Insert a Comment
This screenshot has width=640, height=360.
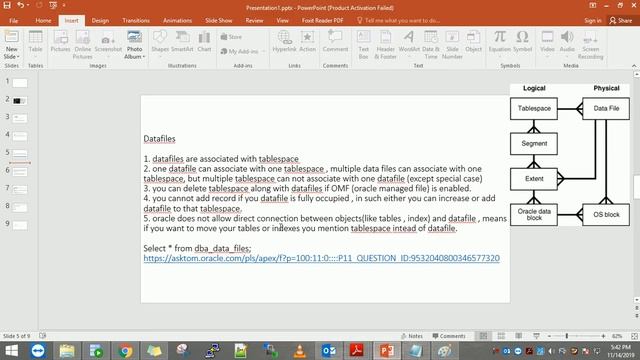tap(335, 42)
